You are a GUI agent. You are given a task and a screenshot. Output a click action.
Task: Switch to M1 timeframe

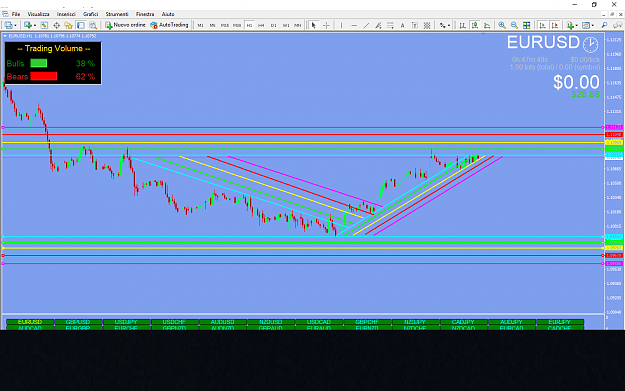coord(200,25)
